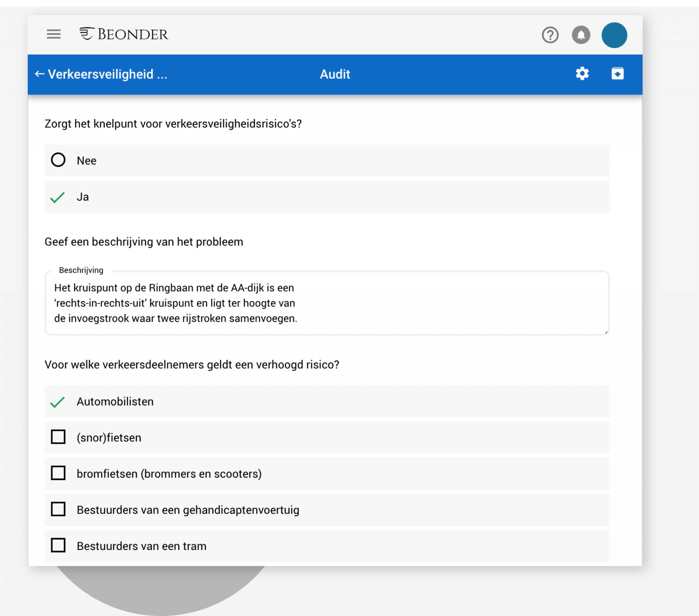Open the notifications bell

coord(581,35)
